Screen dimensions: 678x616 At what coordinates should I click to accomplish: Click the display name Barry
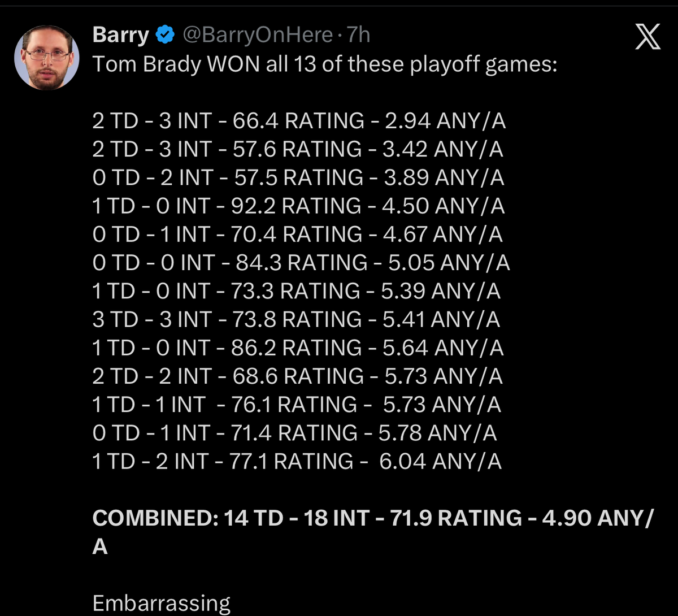[x=120, y=36]
